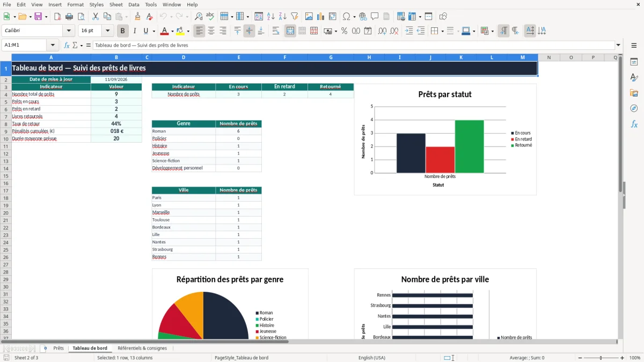
Task: Adjust the zoom slider
Action: pos(601,358)
